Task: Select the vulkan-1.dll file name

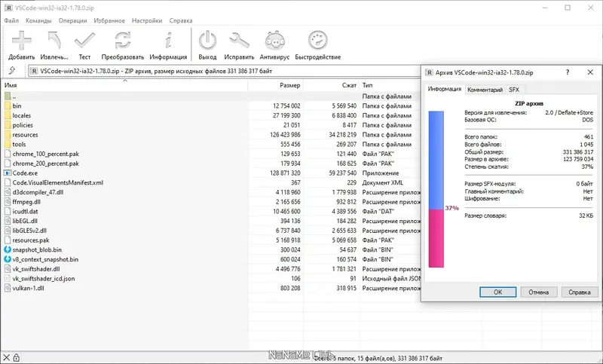Action: (28, 289)
